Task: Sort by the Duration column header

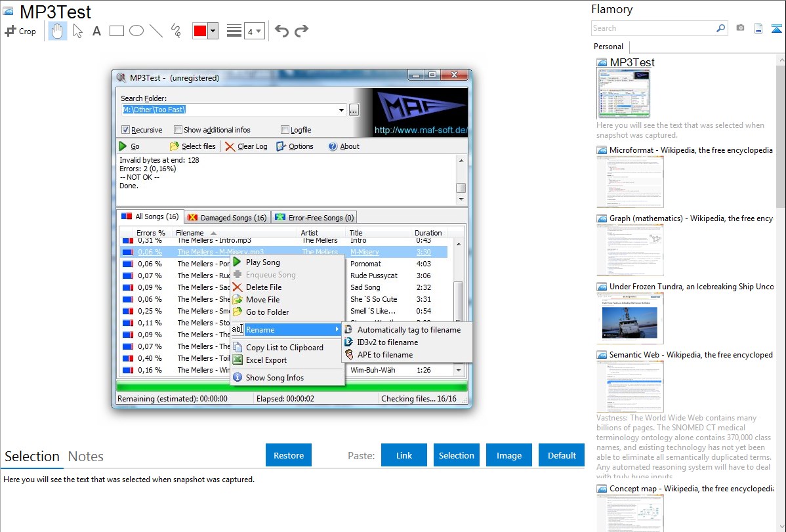Action: click(428, 233)
